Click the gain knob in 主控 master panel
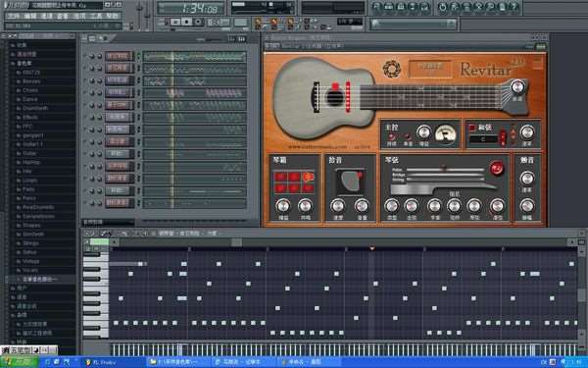The image size is (588, 368). [423, 132]
